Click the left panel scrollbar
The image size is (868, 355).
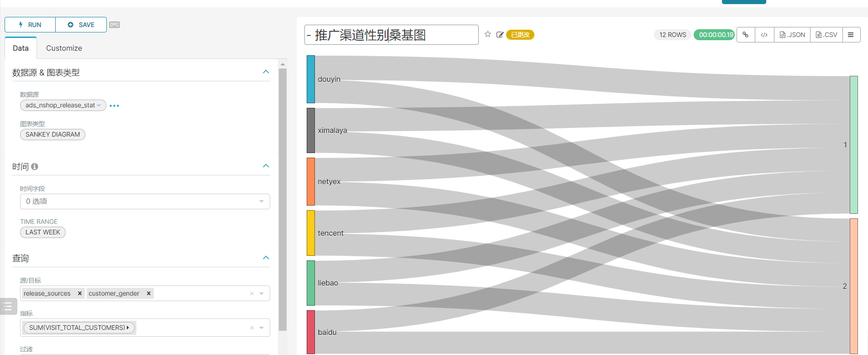click(x=282, y=199)
